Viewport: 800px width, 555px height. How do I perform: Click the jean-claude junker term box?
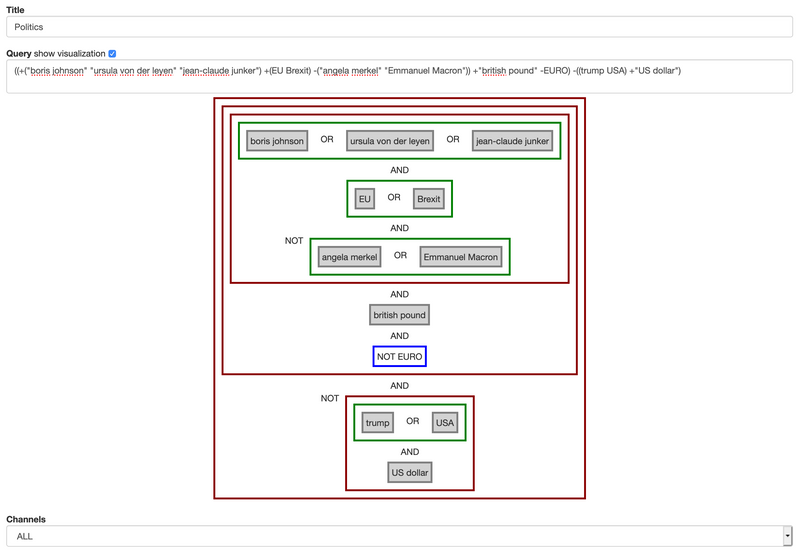[512, 141]
